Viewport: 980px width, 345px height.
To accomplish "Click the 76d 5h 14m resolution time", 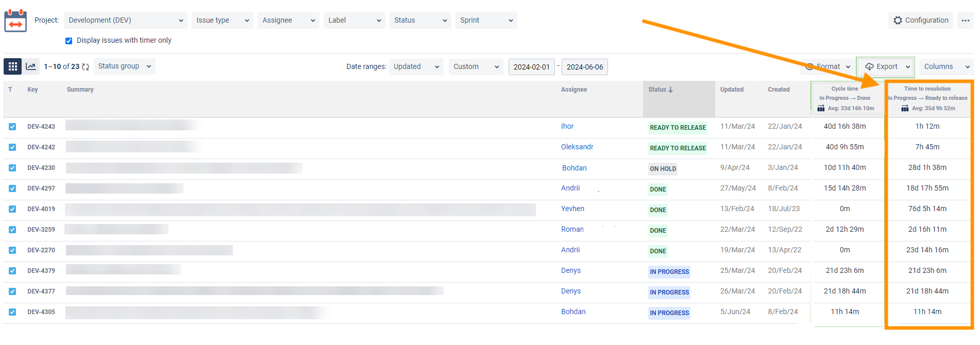I will pos(927,209).
